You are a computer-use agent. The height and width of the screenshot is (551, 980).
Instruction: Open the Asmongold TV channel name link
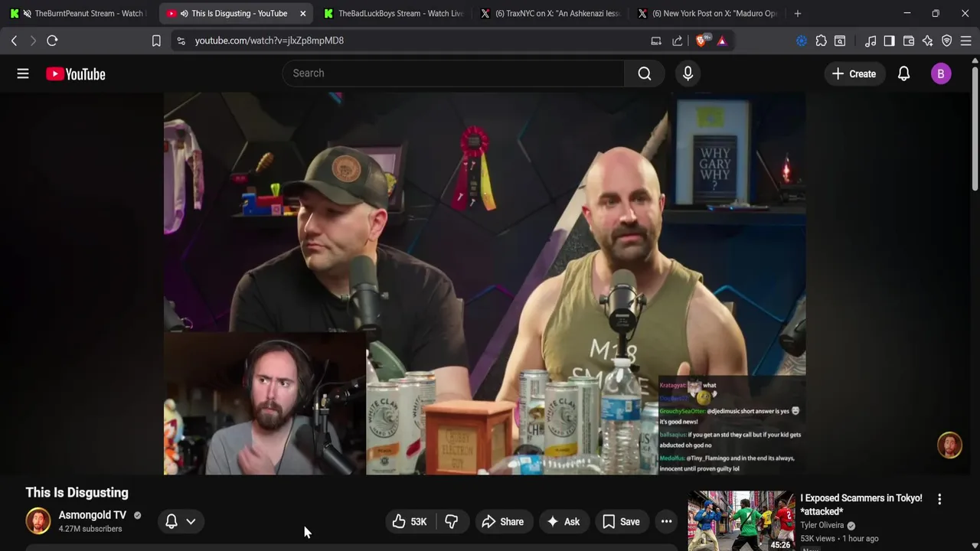tap(93, 515)
